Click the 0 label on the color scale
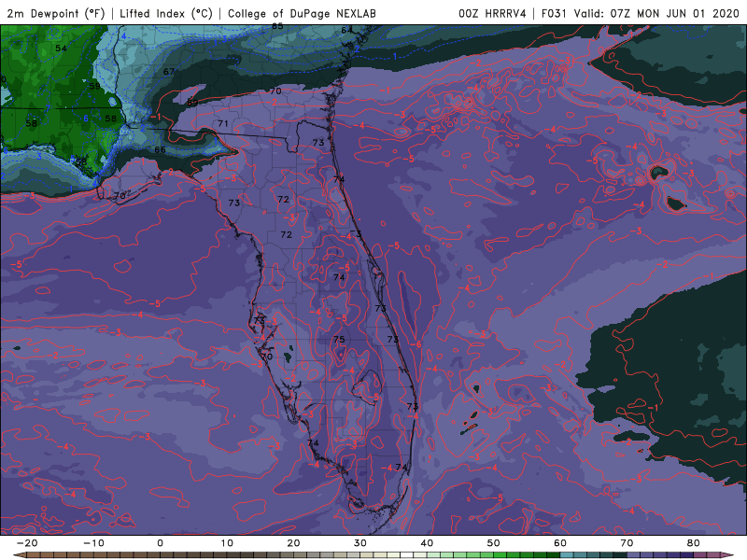Screen dimensions: 747x560 point(160,543)
